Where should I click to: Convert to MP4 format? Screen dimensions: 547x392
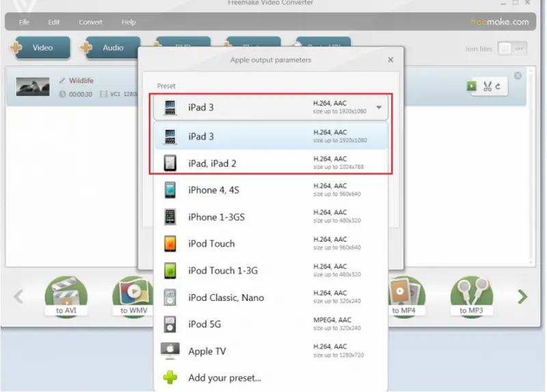(x=406, y=297)
